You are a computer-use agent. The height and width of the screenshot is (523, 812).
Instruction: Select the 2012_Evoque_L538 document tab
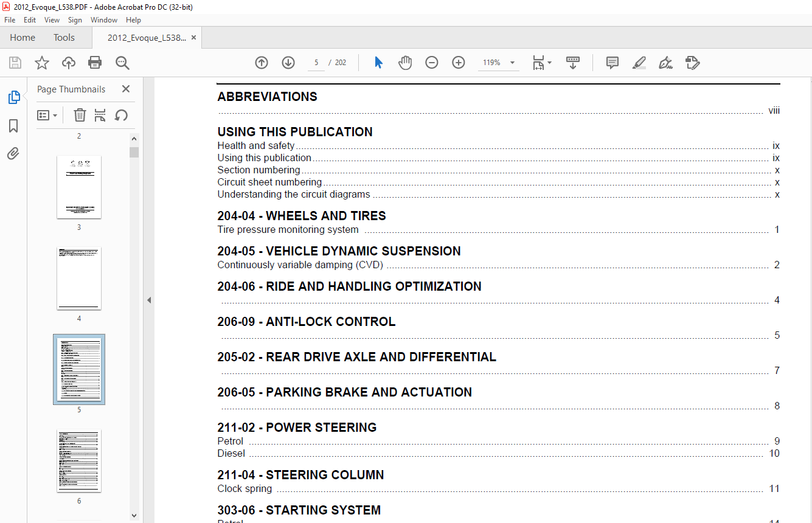(147, 38)
